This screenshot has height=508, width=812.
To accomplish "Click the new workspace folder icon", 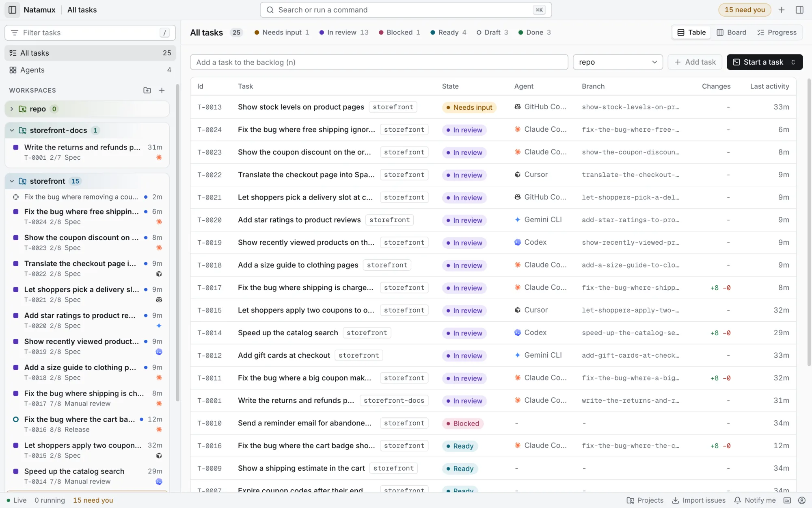I will [147, 90].
